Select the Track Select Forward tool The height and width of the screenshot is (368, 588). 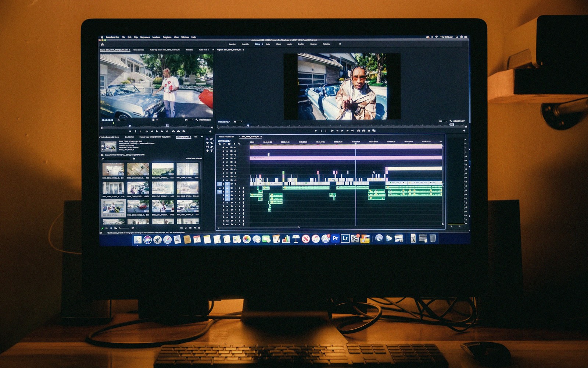point(211,139)
